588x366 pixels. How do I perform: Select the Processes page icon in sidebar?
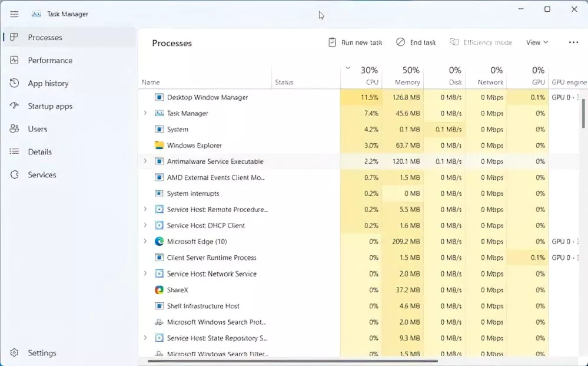(14, 37)
